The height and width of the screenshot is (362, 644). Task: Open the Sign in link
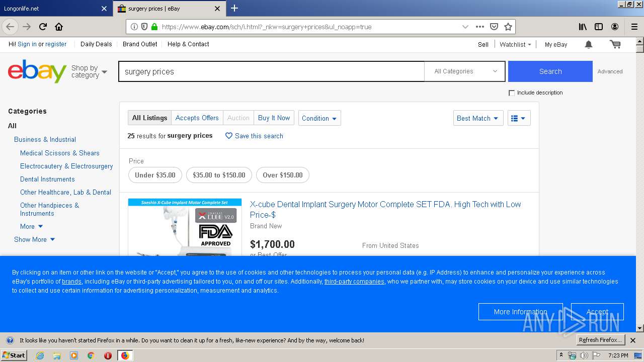27,44
